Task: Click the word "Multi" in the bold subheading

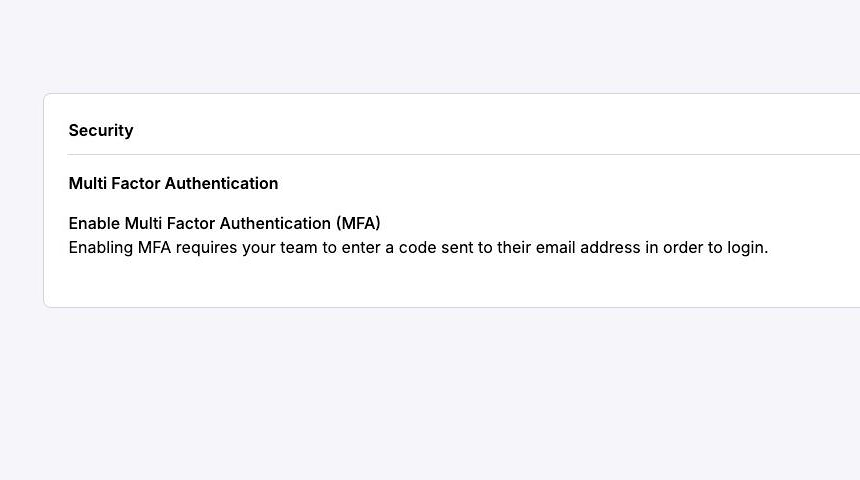Action: pos(88,184)
